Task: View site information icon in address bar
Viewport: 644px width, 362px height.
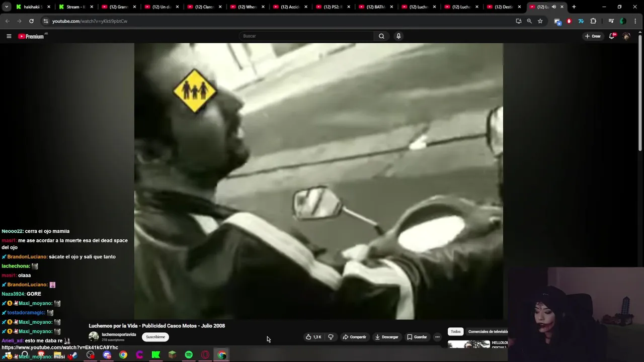Action: pyautogui.click(x=46, y=21)
